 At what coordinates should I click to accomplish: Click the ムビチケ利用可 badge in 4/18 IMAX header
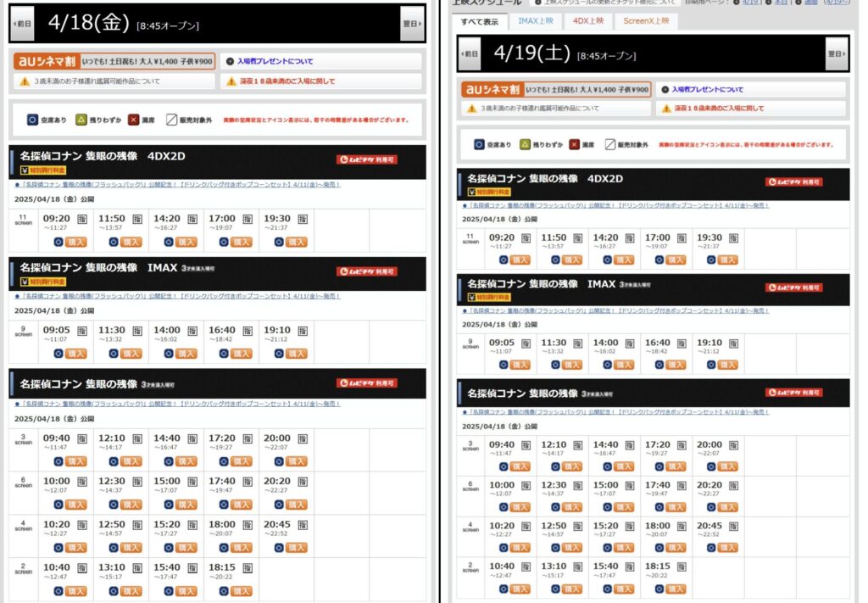[367, 271]
